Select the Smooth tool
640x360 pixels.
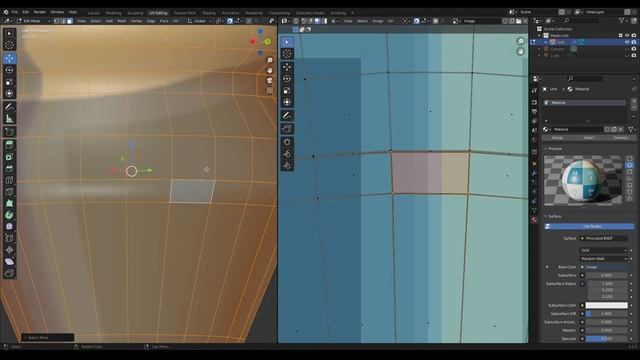pyautogui.click(x=9, y=226)
